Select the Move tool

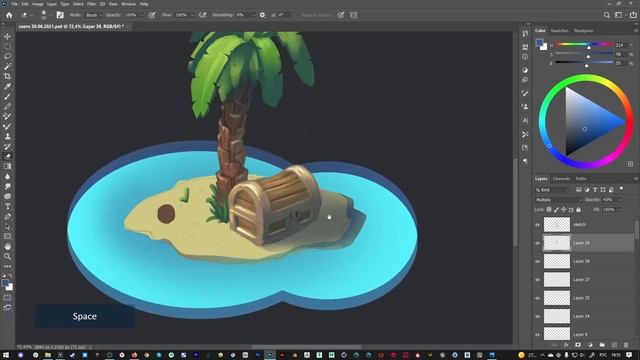[7, 37]
